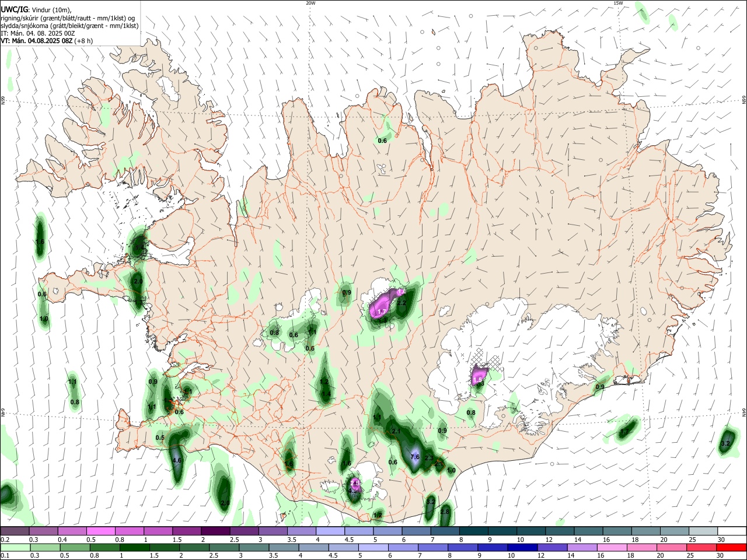Viewport: 747px width, 560px height.
Task: Select the 3.2 value offshore at eastern edge
Action: (725, 444)
